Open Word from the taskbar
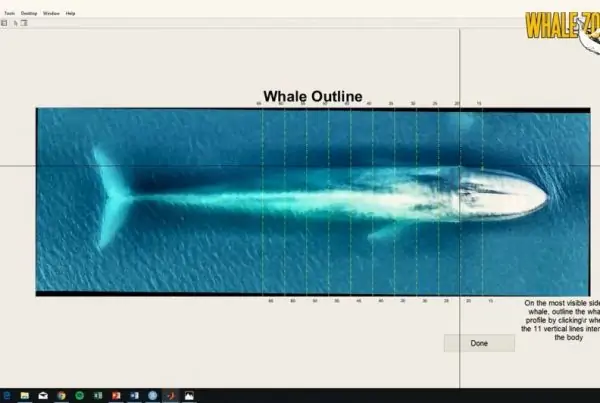Viewport: 600px width, 403px height. point(134,395)
